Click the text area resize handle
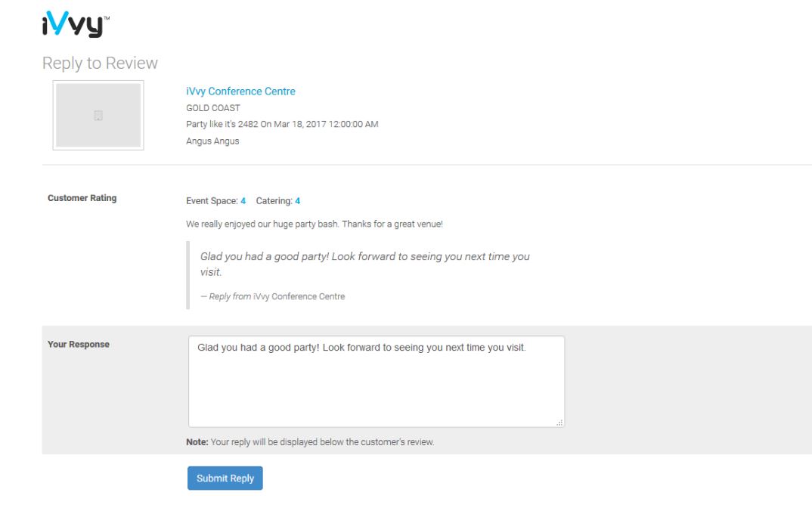The width and height of the screenshot is (812, 514). 559,423
